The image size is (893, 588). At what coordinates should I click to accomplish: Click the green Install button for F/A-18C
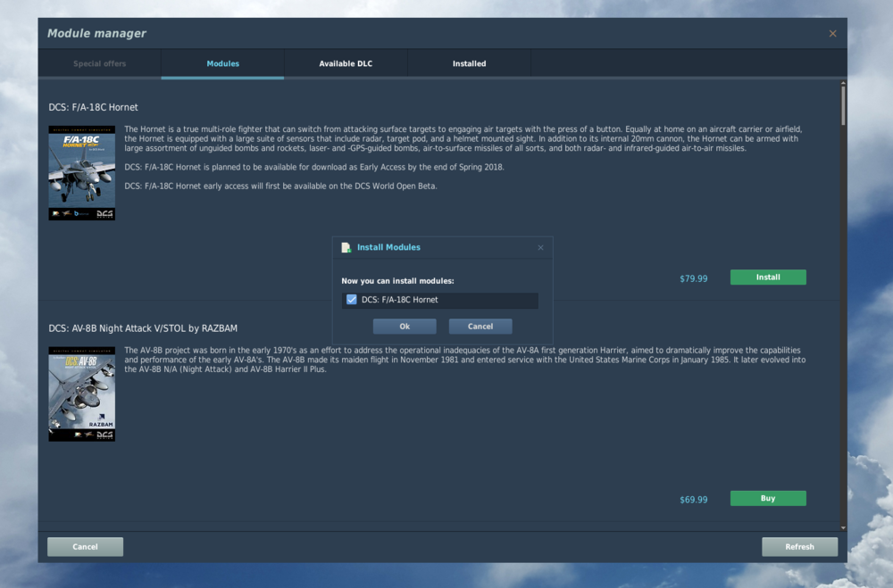pos(768,277)
